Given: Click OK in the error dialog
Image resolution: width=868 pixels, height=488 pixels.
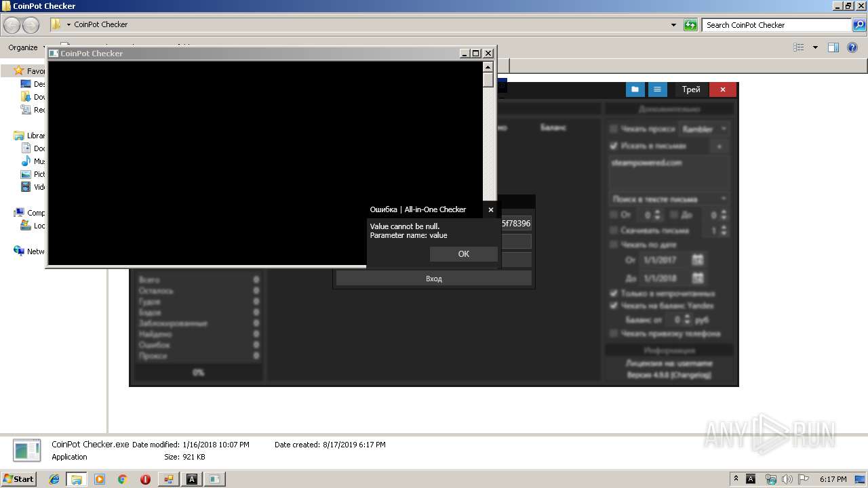Looking at the screenshot, I should [464, 253].
